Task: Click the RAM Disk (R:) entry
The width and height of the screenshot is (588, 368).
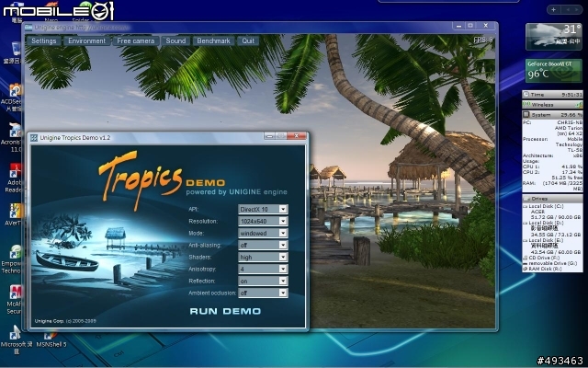Action: coord(542,270)
